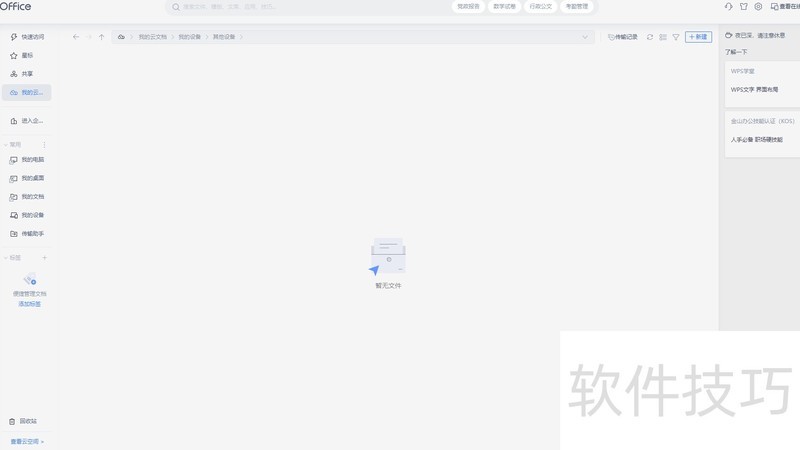The image size is (800, 450).
Task: Expand the address bar path dropdown
Action: click(x=585, y=37)
